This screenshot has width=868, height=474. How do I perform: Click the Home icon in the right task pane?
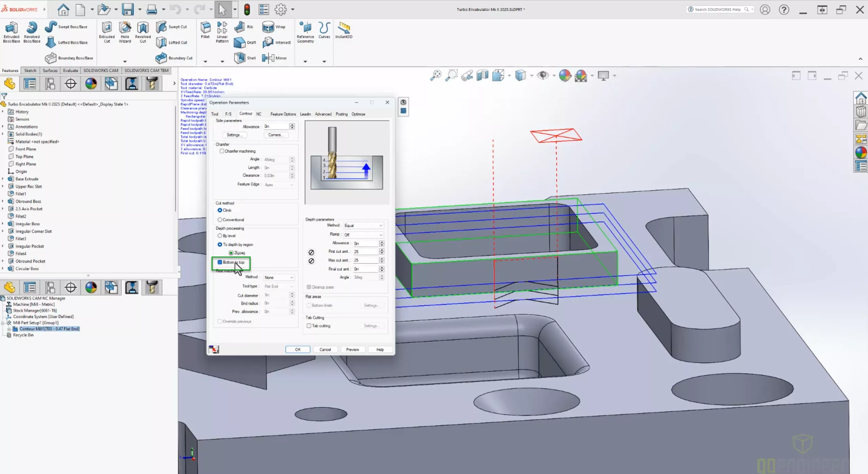point(861,98)
